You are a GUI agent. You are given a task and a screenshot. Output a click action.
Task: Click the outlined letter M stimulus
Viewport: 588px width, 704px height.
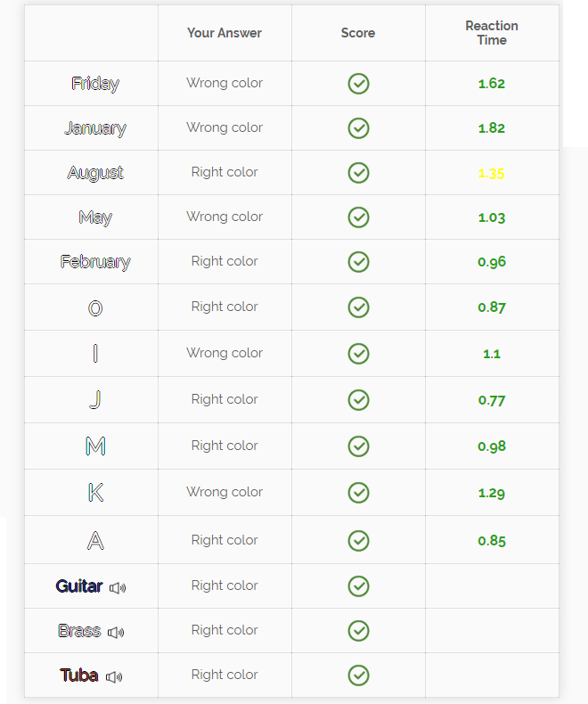tap(95, 446)
